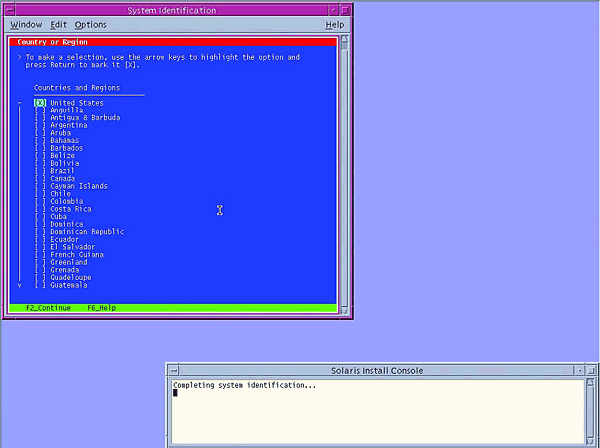
Task: Click System Identification scrollbar down arrow
Action: [344, 310]
